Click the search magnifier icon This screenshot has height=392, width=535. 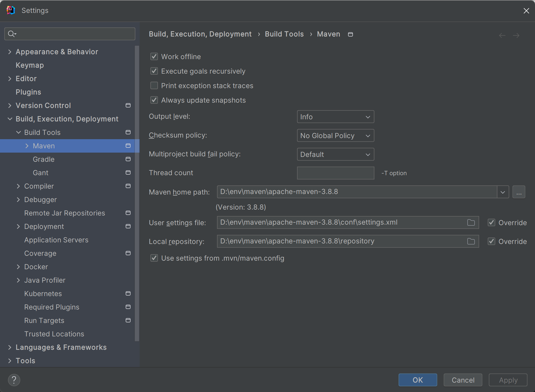pos(12,34)
